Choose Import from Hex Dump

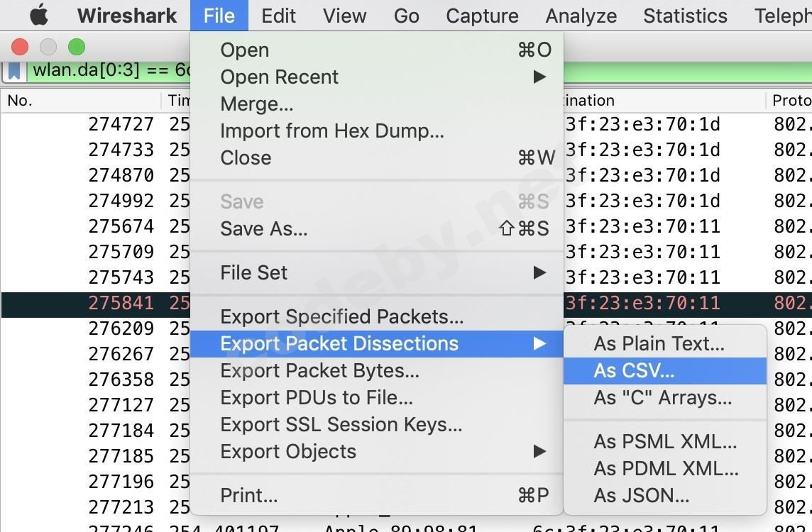click(x=332, y=131)
